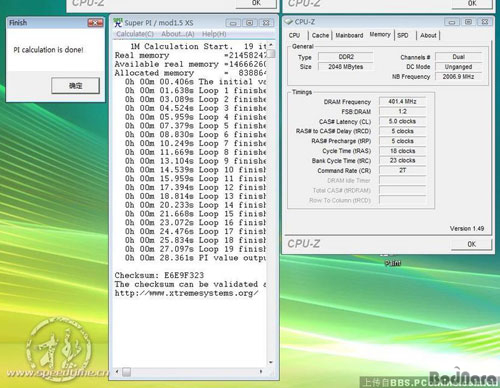Select the Memory tab in CPU-Z
This screenshot has height=388, width=500.
tap(380, 35)
